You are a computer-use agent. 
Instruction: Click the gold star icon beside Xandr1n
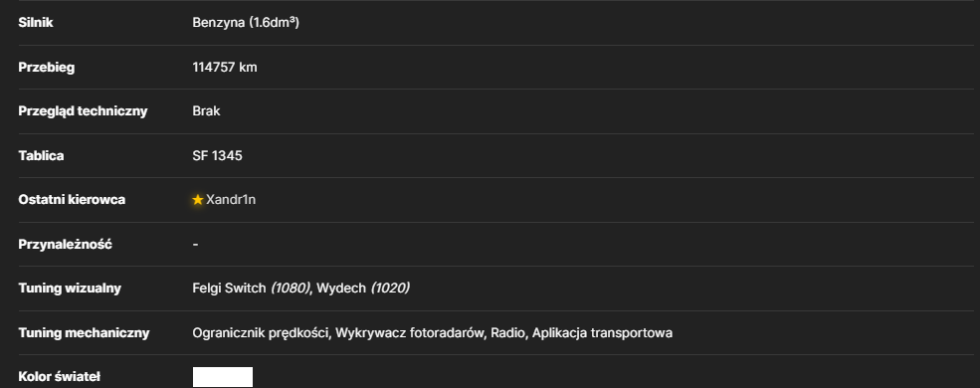[198, 200]
